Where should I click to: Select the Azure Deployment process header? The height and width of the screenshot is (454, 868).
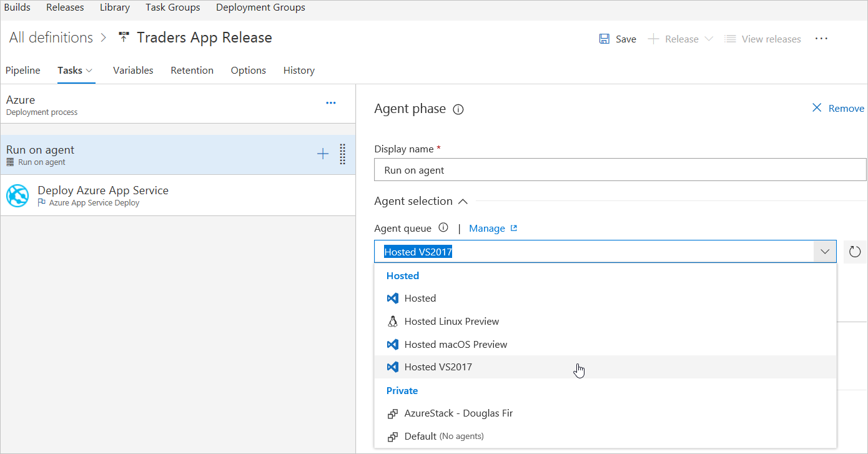[x=178, y=104]
